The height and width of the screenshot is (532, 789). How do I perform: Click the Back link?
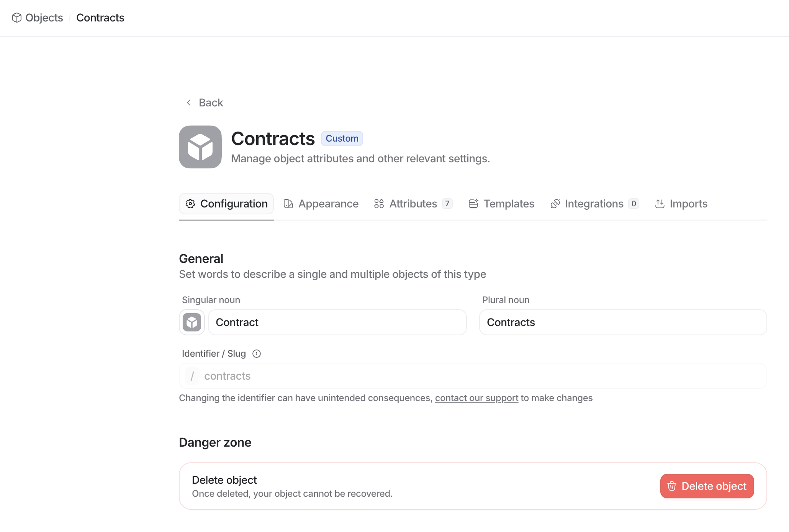[211, 102]
